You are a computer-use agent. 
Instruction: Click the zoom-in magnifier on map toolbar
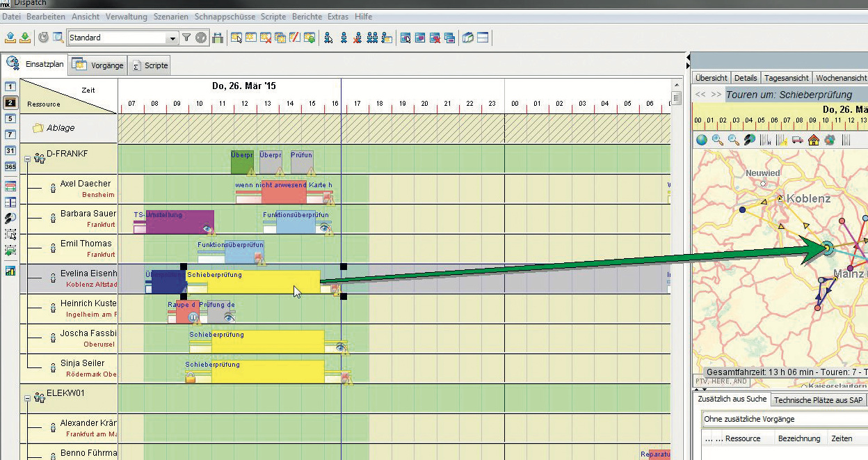pos(717,140)
